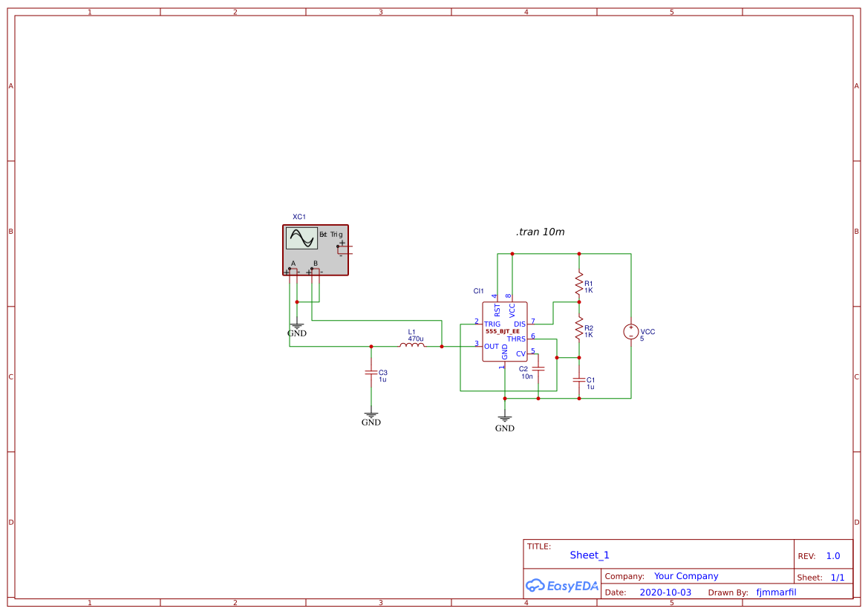Select capacitor C2 10n
868x614 pixels.
538,368
